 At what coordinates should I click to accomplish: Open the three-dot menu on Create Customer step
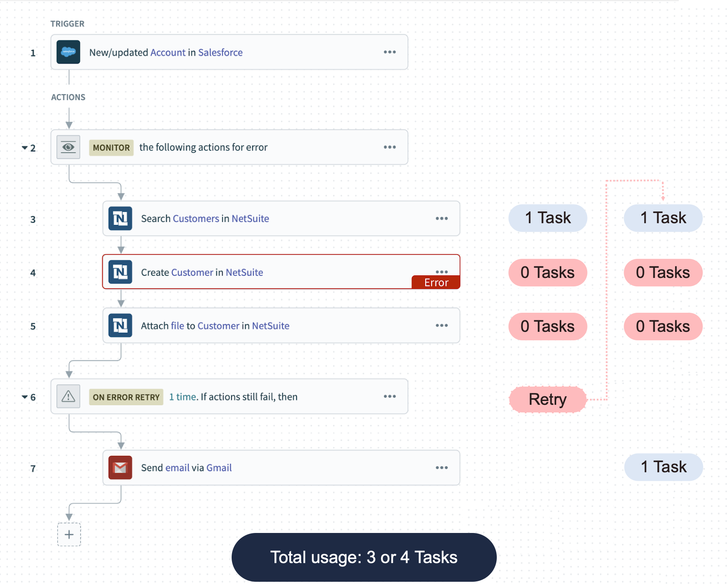[x=442, y=272]
